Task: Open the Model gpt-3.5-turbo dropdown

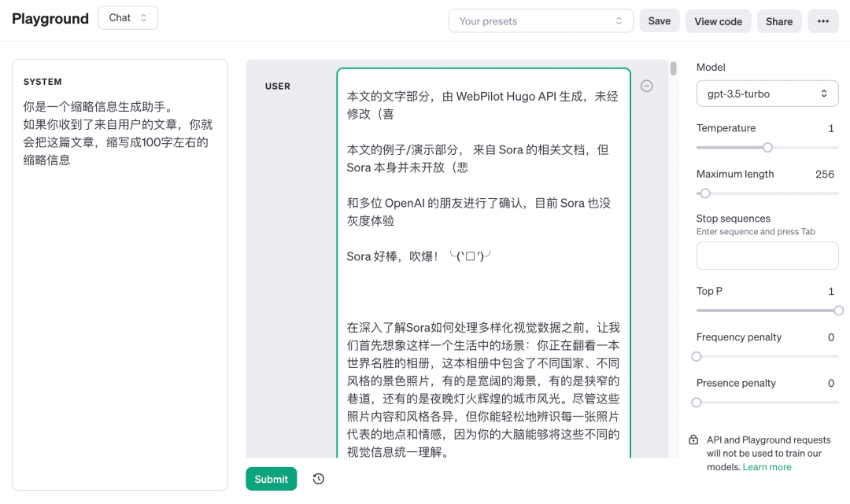Action: [767, 94]
